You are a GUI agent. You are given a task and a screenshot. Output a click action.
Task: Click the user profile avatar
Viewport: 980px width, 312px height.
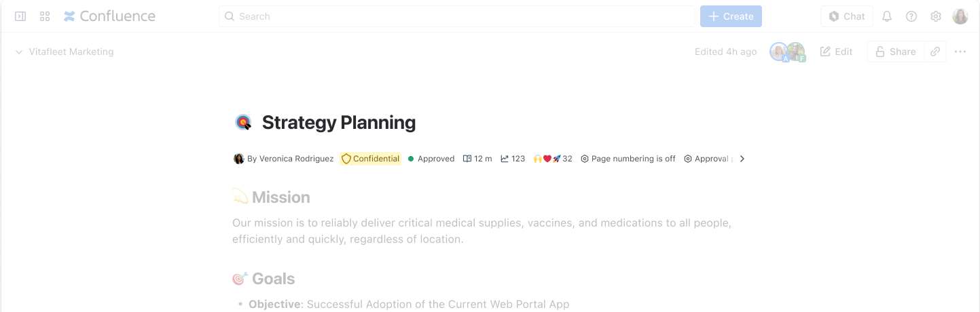(x=960, y=16)
